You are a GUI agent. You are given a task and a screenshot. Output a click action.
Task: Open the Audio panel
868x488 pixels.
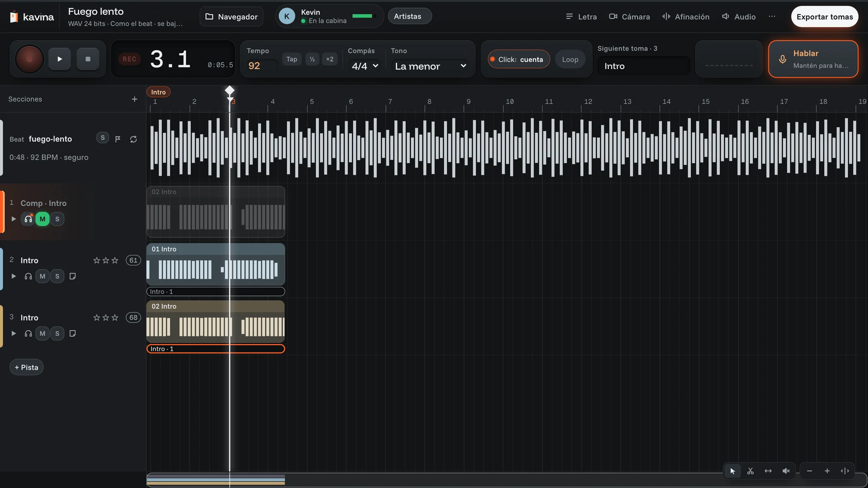[739, 17]
